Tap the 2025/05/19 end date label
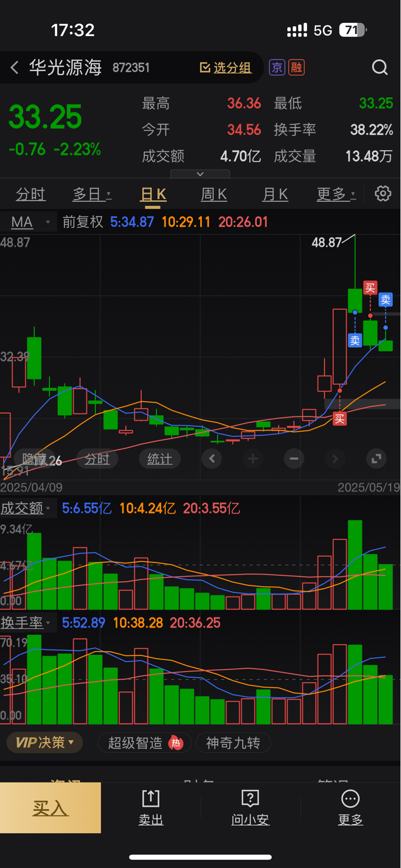The height and width of the screenshot is (868, 401). coord(369,487)
